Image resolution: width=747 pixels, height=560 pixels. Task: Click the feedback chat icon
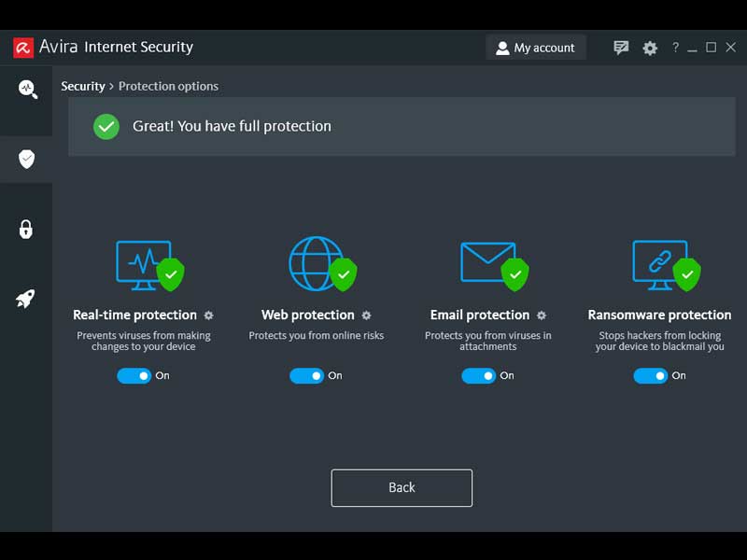coord(621,48)
